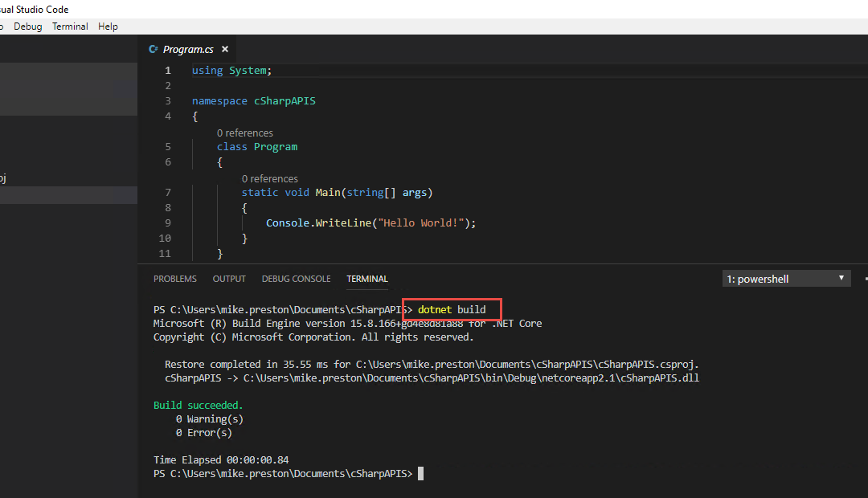Screen dimensions: 868x498
Task: Close the Program.cs tab
Action: click(x=225, y=49)
